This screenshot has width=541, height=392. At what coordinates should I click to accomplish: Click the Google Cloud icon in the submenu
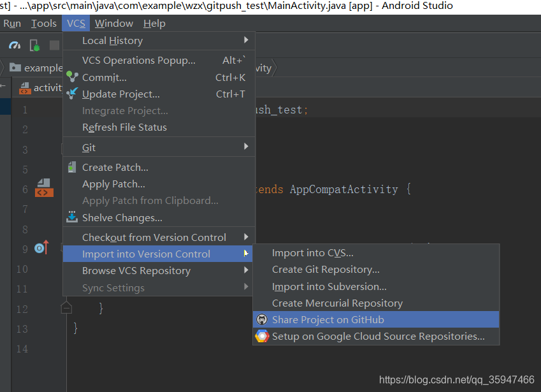[x=261, y=336]
